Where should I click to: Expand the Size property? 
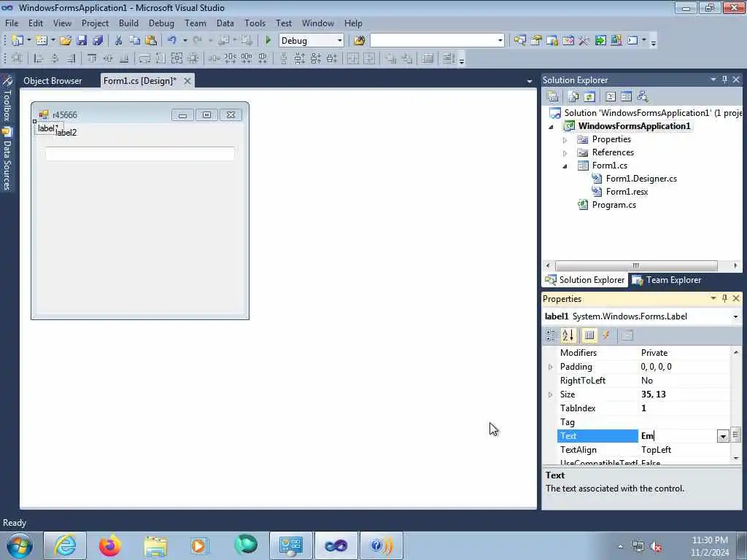[550, 394]
